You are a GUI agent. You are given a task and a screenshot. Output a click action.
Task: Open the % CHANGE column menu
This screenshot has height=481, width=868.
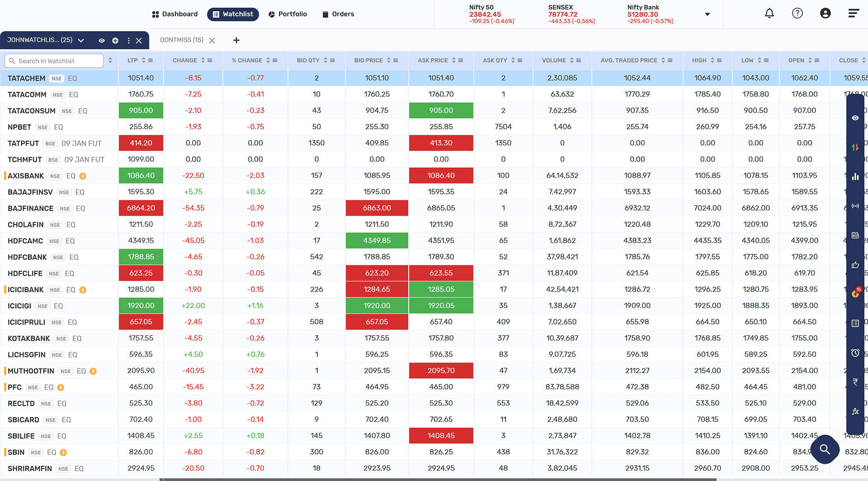pos(275,61)
